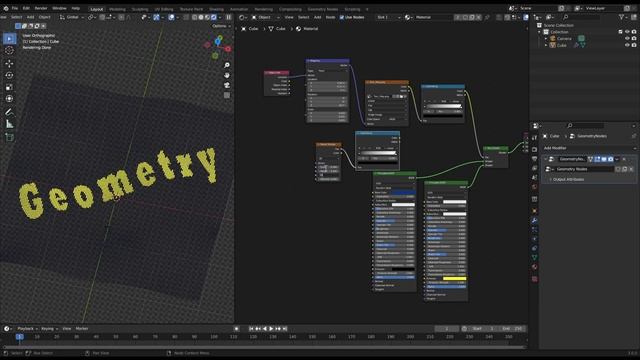Select the Rotate tool
Viewport: 640px width, 360px height.
click(9, 75)
